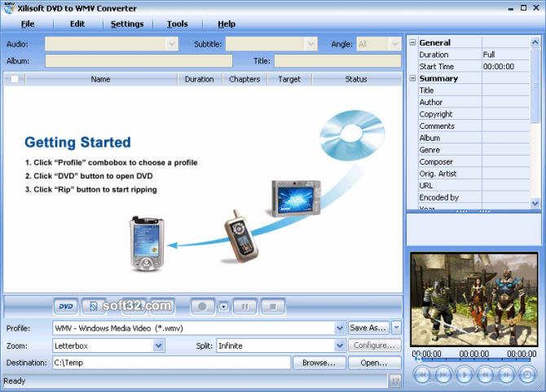Click the Save As... button
This screenshot has width=546, height=392.
[368, 328]
